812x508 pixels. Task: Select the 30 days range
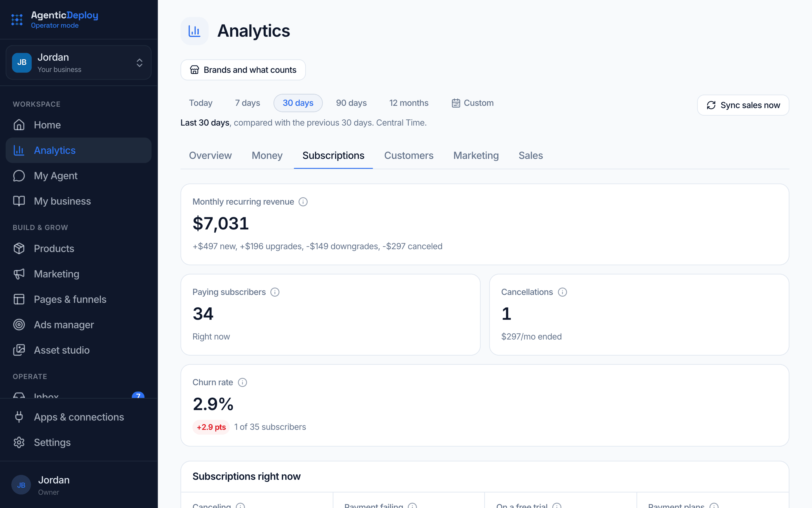[298, 103]
